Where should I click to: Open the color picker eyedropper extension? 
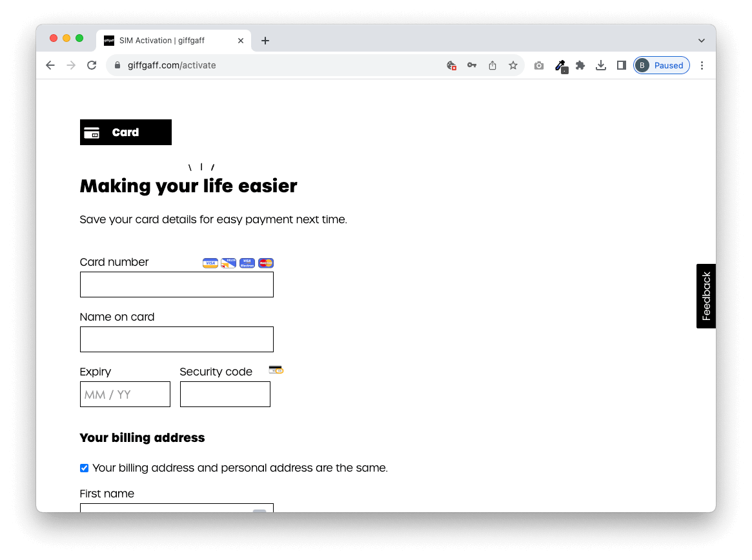[x=561, y=66]
